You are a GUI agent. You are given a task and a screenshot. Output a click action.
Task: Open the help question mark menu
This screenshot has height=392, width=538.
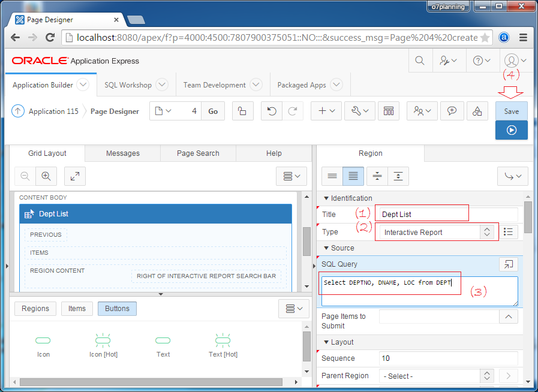point(482,61)
